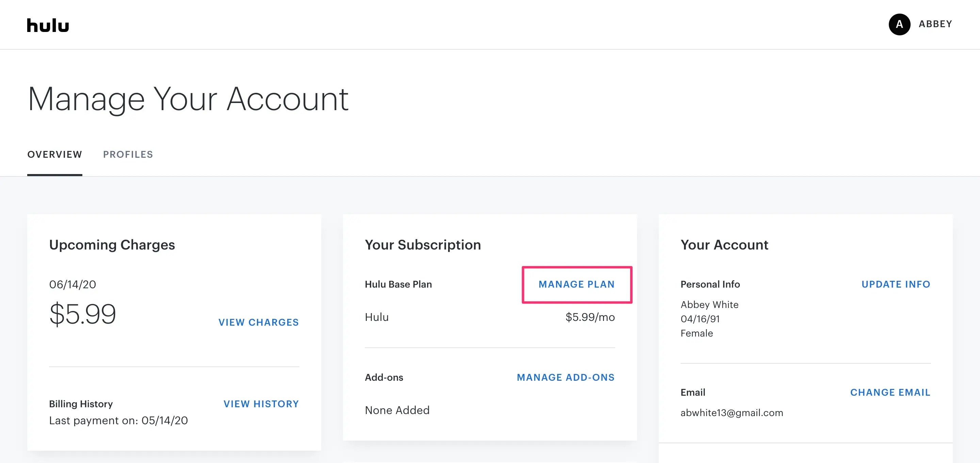Select the name Abbey White
The height and width of the screenshot is (463, 980).
click(x=709, y=305)
